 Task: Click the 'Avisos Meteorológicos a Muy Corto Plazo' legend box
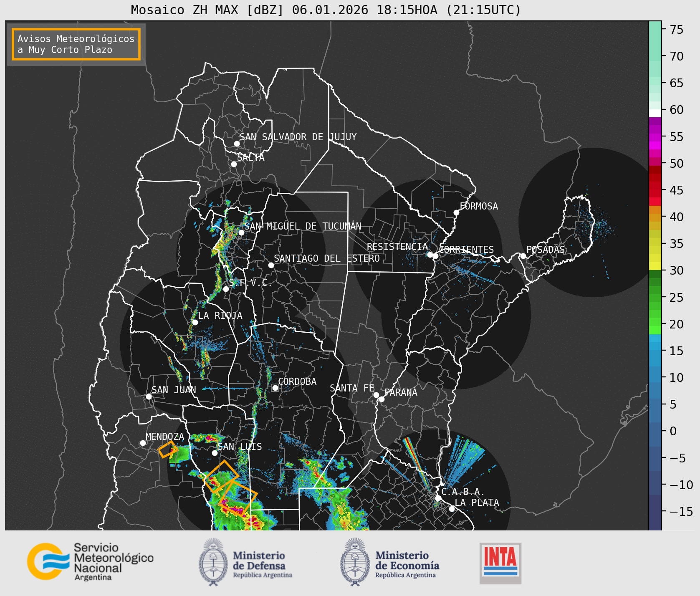(76, 44)
